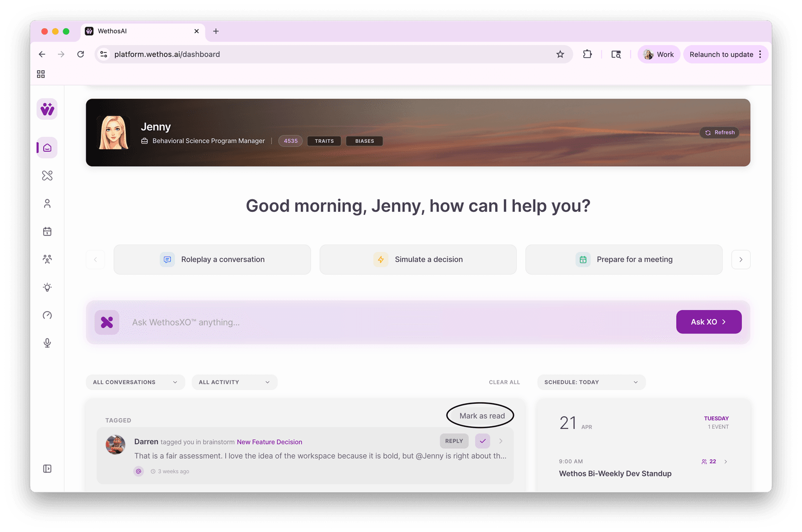The image size is (802, 532).
Task: Click Clear All link
Action: [504, 382]
